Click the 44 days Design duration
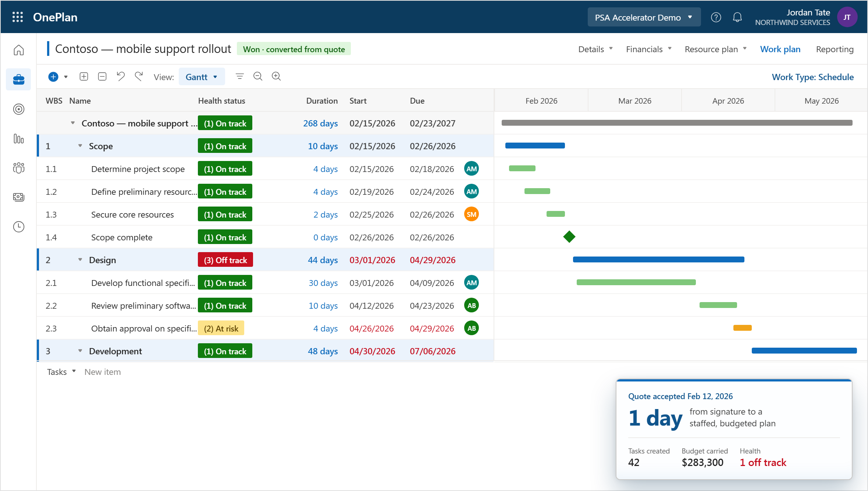The height and width of the screenshot is (491, 868). pos(323,260)
